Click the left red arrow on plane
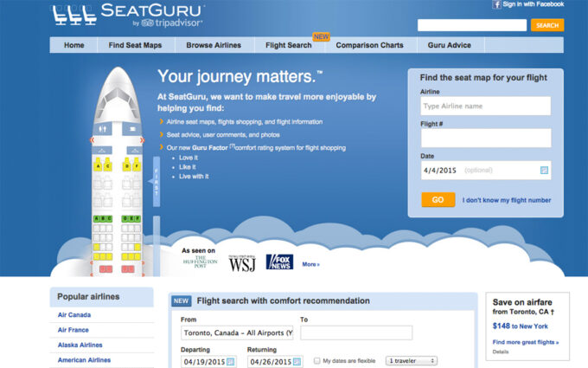The height and width of the screenshot is (368, 588). (93, 140)
